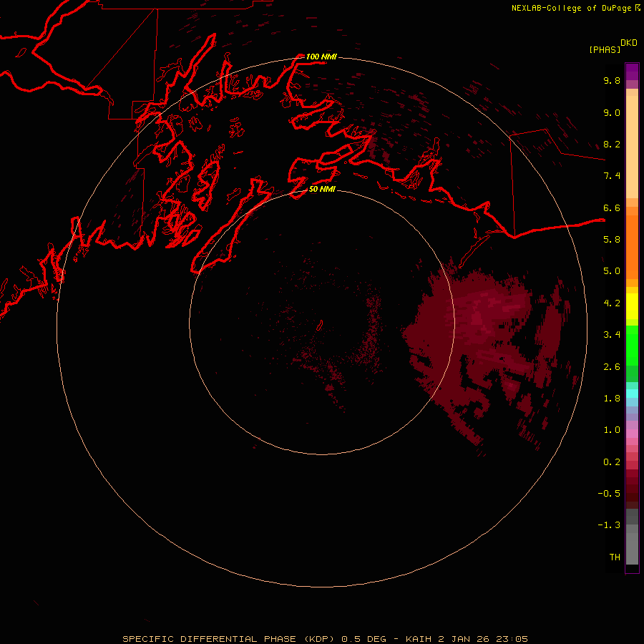644x644 pixels.
Task: Click the gray bottom segment of the color bar
Action: [632, 545]
